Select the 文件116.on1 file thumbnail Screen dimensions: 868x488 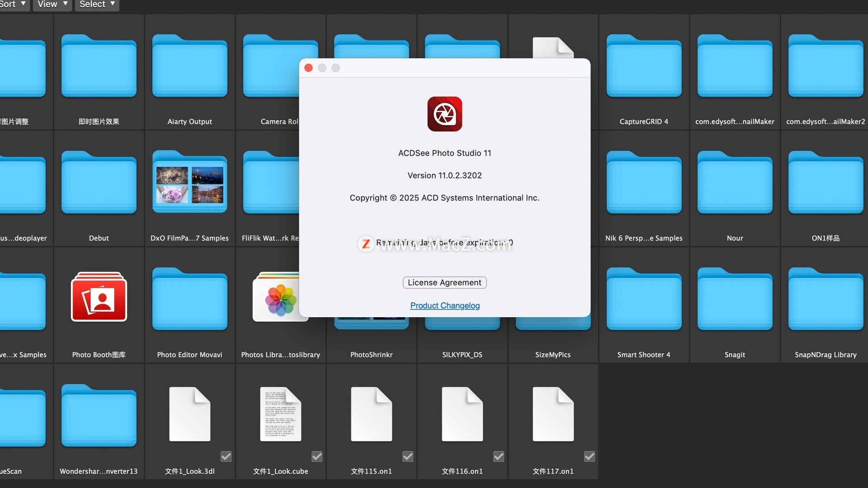[462, 414]
